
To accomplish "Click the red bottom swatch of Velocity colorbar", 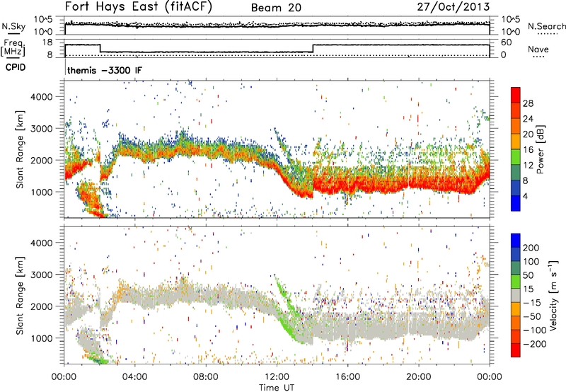I will (x=516, y=350).
